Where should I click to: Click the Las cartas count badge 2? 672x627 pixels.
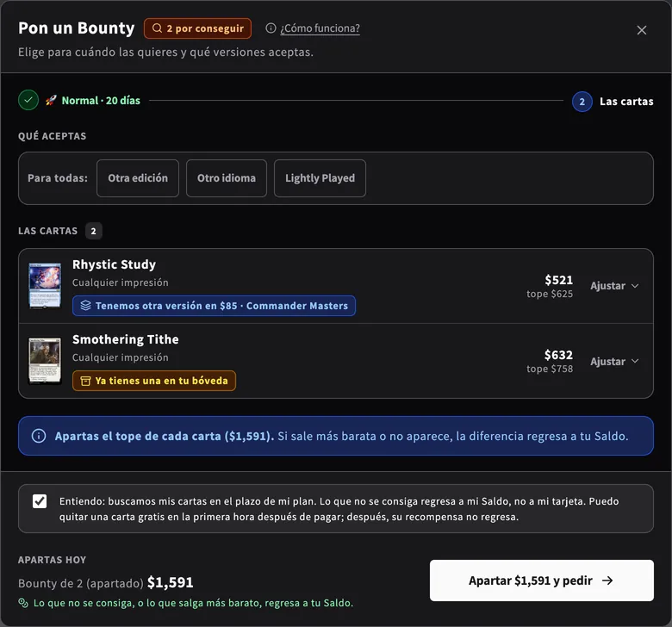coord(93,231)
